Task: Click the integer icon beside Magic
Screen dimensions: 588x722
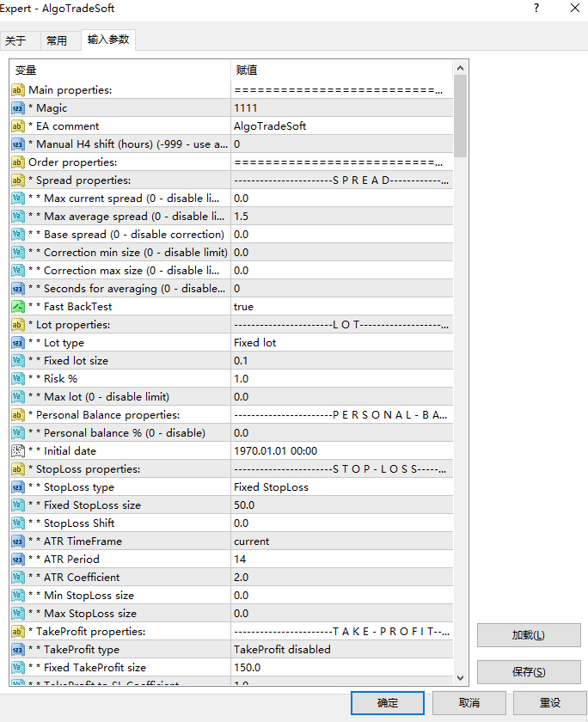Action: tap(17, 108)
